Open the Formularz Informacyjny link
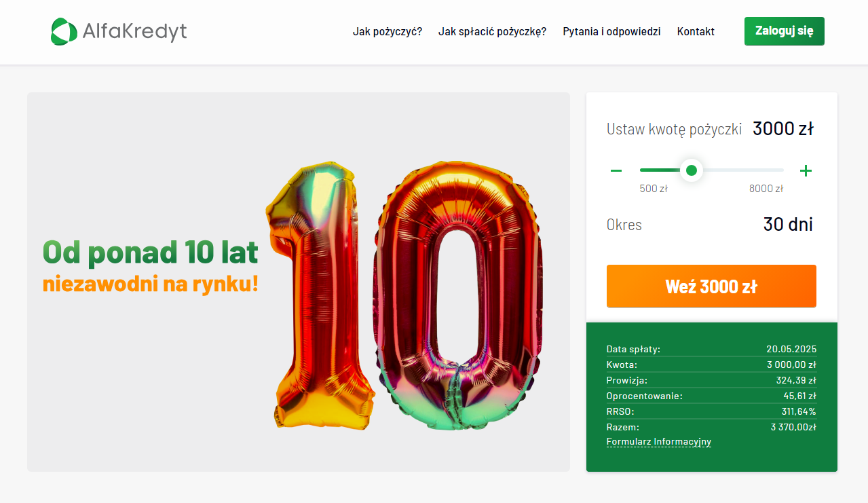 point(658,442)
